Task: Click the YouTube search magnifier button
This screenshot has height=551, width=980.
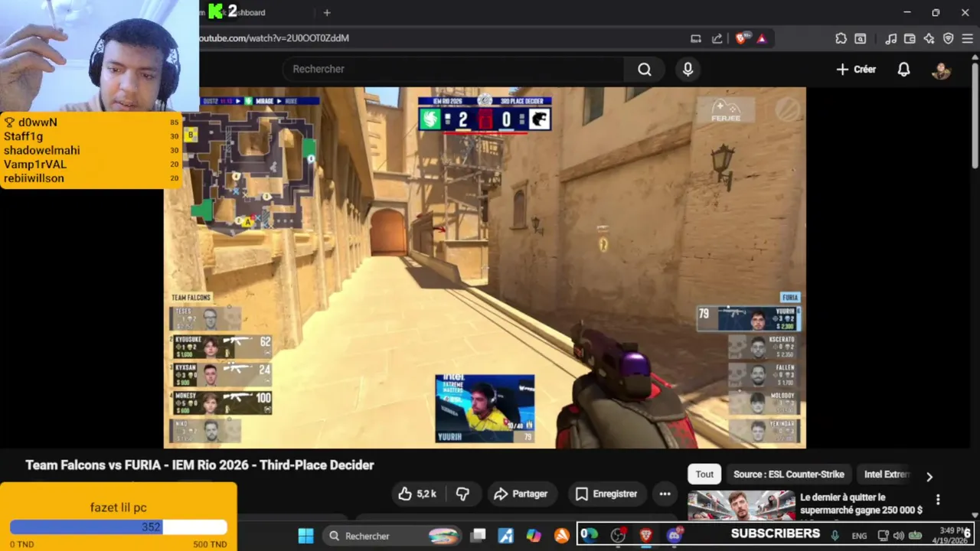Action: click(x=645, y=70)
